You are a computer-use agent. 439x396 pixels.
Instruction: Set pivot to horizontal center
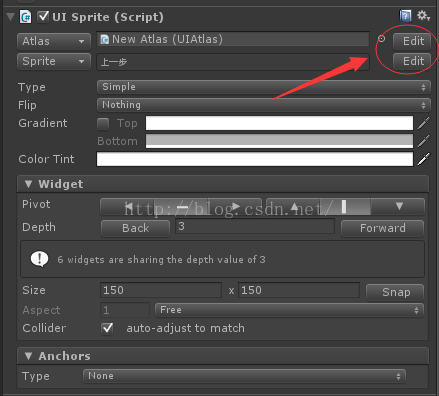(x=182, y=207)
